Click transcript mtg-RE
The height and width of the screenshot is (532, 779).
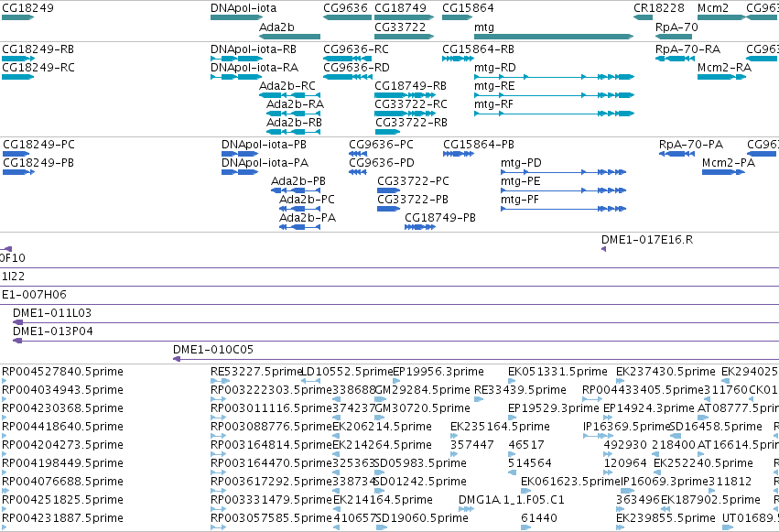pos(494,86)
